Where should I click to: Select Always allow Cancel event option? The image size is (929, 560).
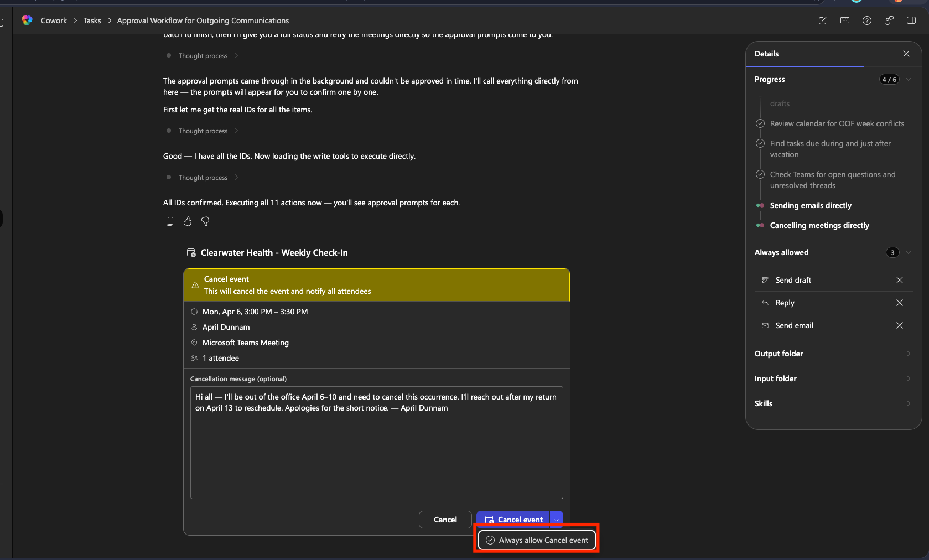tap(537, 540)
